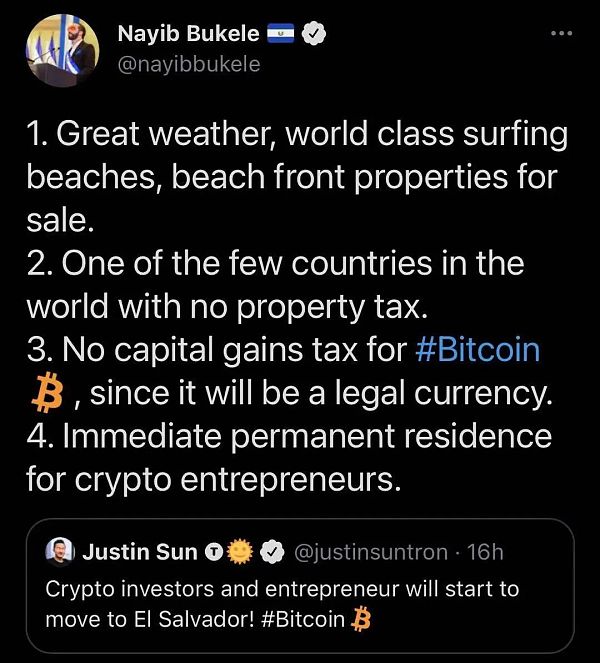Open the #Bitcoin hashtag in Bukele's tweet
Screen dimensions: 600x663
(476, 350)
